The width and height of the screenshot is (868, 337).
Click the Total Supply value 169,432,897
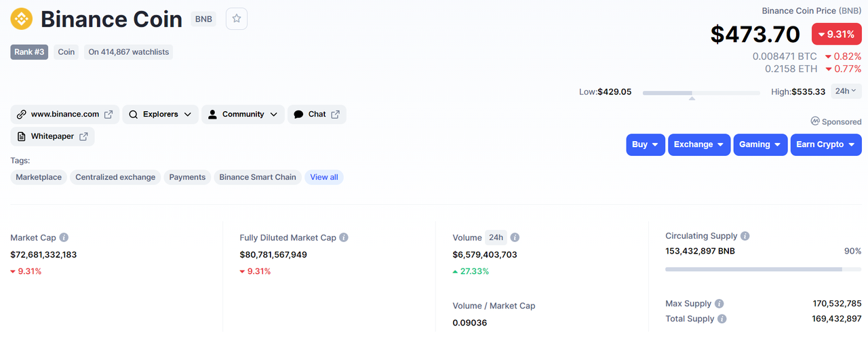coord(837,319)
